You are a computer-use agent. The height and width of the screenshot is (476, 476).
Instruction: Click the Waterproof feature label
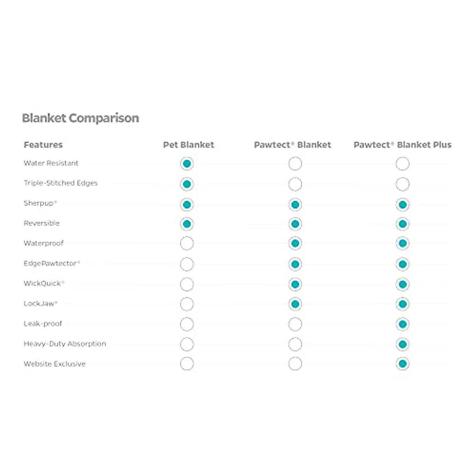44,243
